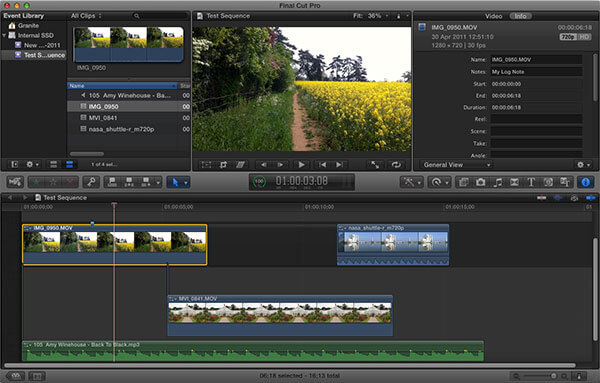This screenshot has height=383, width=600.
Task: Click the empty Reel field
Action: (536, 119)
